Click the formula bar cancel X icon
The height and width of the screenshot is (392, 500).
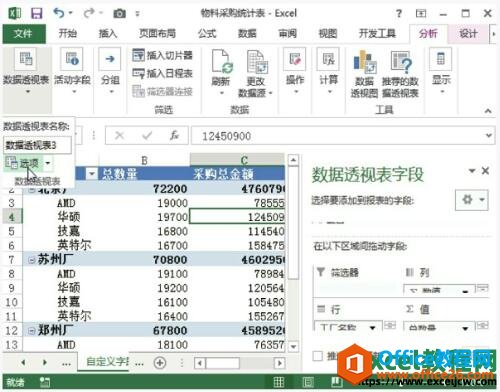click(x=119, y=135)
